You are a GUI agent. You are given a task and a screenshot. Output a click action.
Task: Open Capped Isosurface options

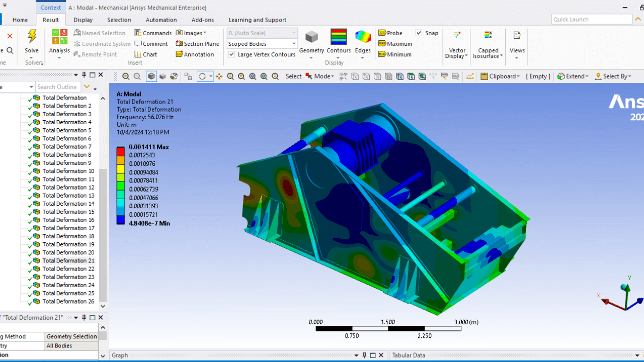click(488, 44)
